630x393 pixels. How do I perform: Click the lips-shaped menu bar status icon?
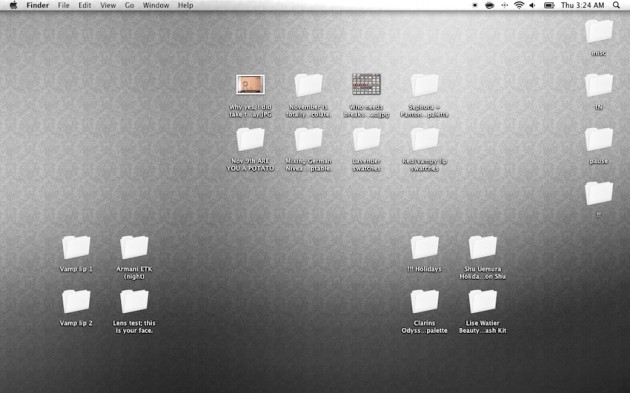(489, 5)
